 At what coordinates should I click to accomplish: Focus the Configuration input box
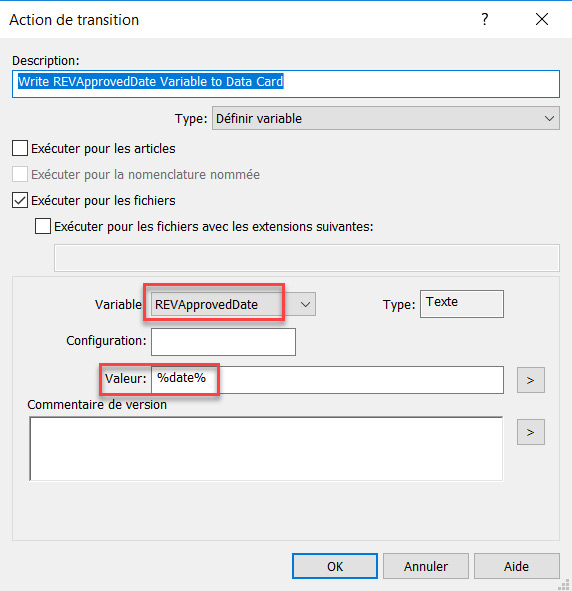click(x=223, y=342)
